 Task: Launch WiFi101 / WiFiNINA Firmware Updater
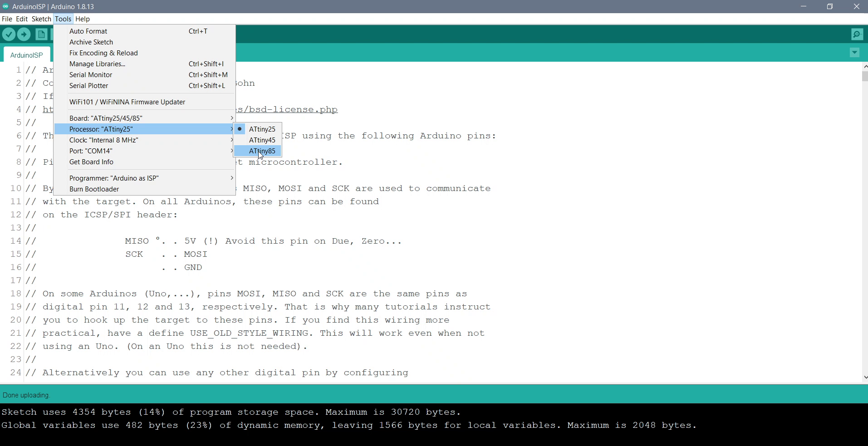point(145,102)
